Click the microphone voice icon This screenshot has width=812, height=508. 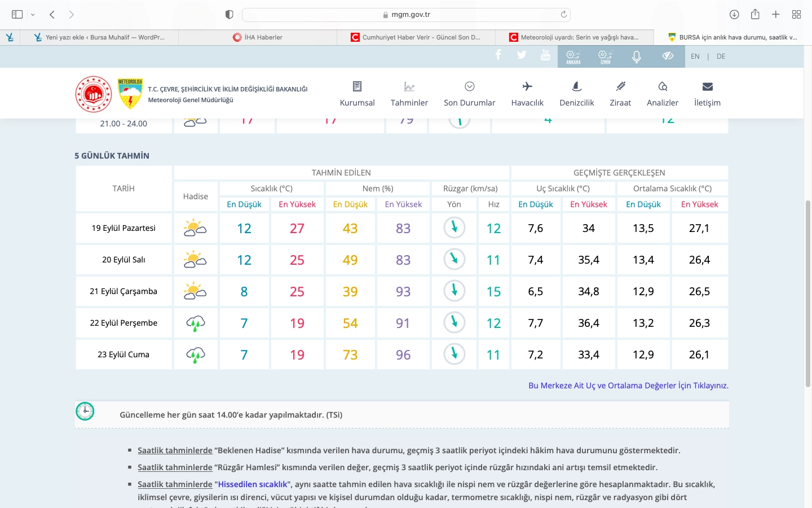coord(637,56)
